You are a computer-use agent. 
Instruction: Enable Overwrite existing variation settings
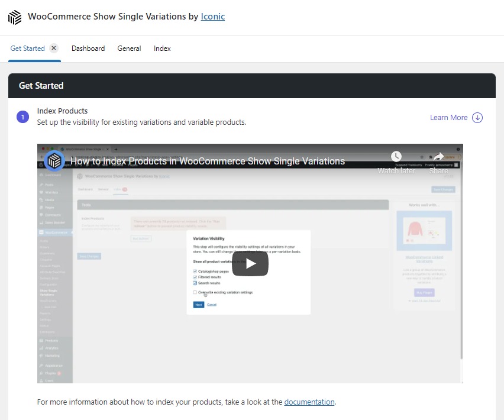click(195, 293)
